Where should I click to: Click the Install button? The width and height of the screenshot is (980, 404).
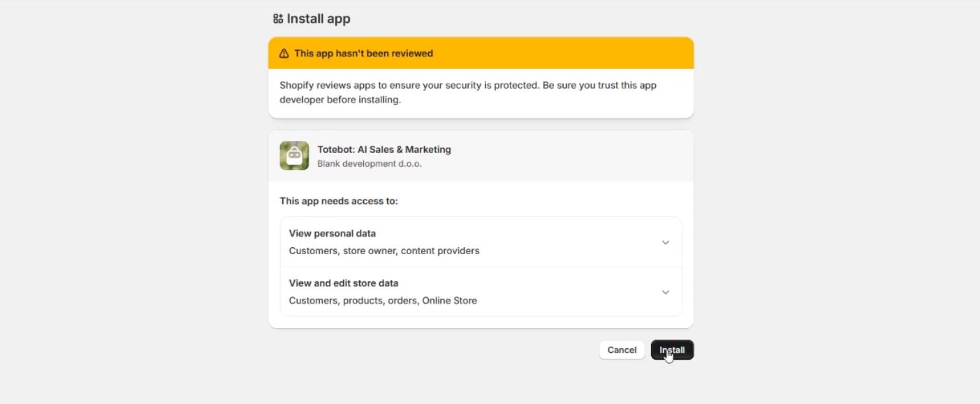(672, 350)
